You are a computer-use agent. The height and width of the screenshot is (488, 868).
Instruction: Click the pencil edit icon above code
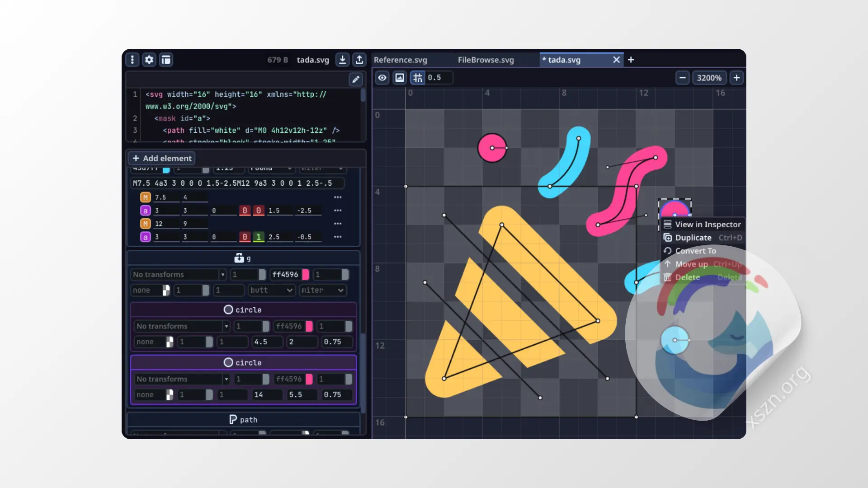[356, 80]
